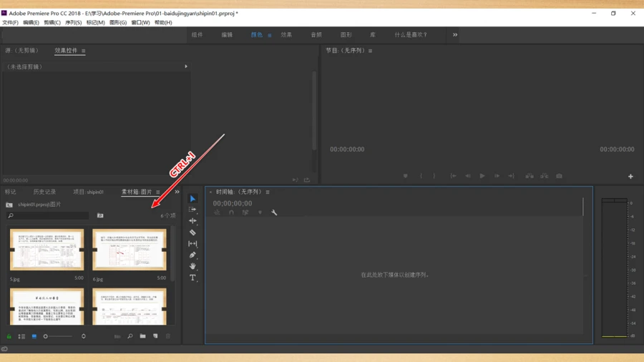Viewport: 644px width, 362px height.
Task: Select the Type tool
Action: coord(192,278)
